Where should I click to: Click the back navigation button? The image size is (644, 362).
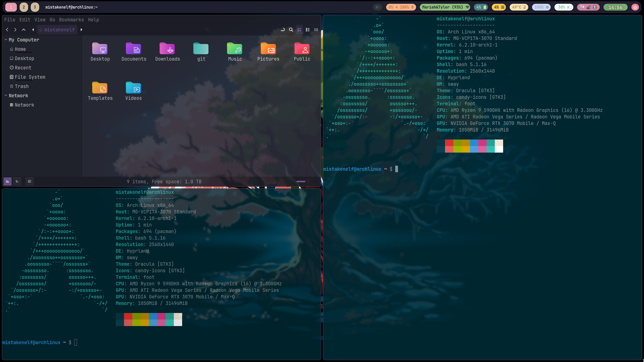click(x=7, y=30)
